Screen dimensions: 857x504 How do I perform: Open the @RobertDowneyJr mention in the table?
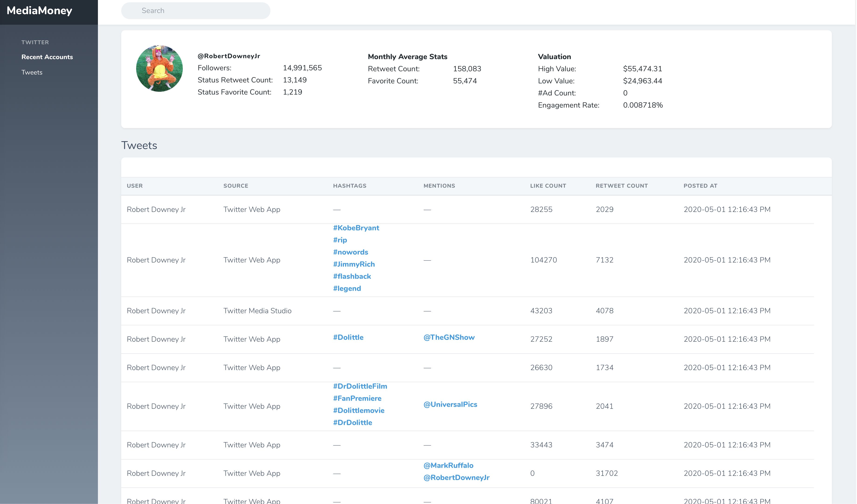tap(456, 477)
